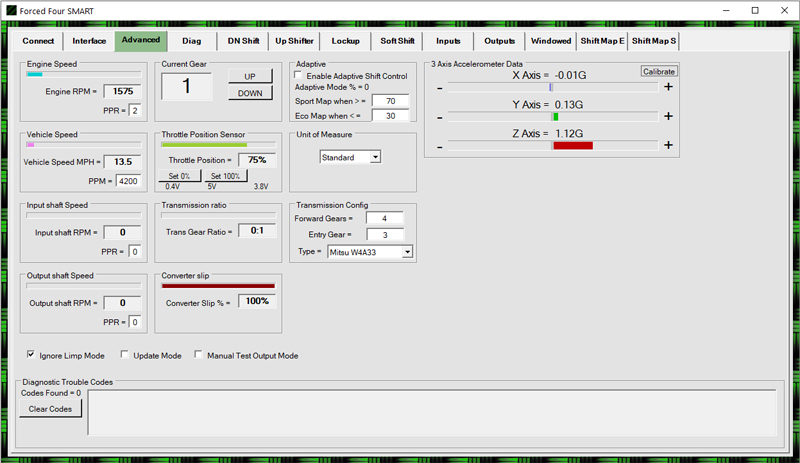Image resolution: width=800 pixels, height=463 pixels.
Task: Click the Y Axis plus sign
Action: pyautogui.click(x=668, y=116)
